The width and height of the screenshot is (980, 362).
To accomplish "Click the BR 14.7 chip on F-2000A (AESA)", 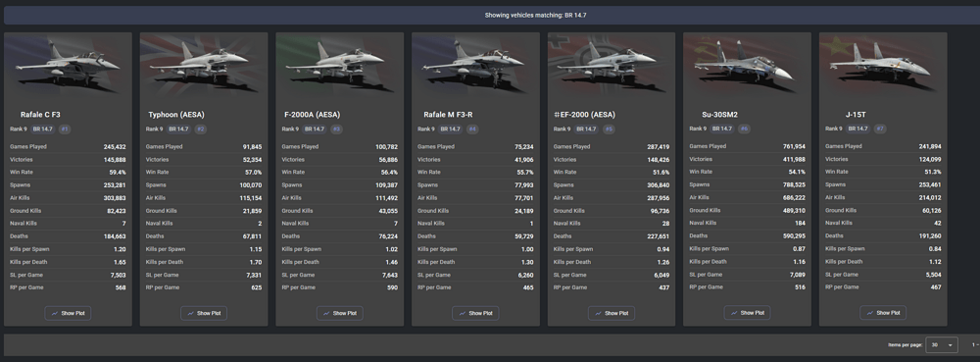I will tap(315, 129).
